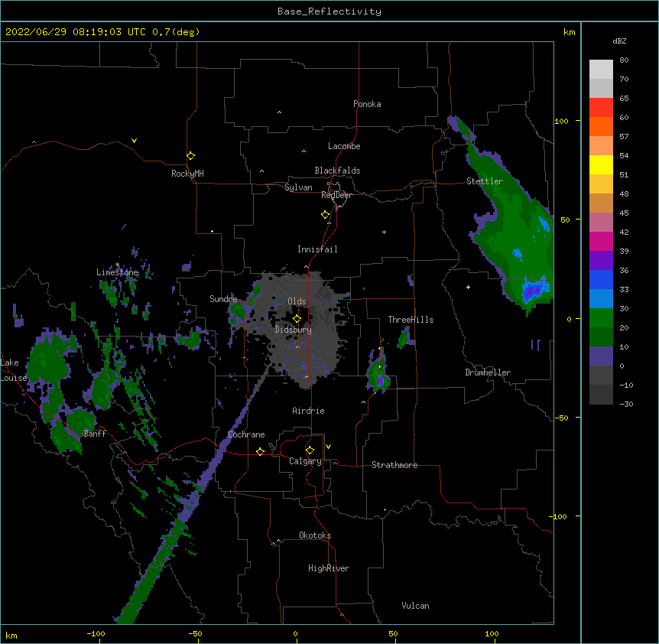Image resolution: width=659 pixels, height=644 pixels.
Task: Click the Blackfalds town label
Action: coord(337,171)
